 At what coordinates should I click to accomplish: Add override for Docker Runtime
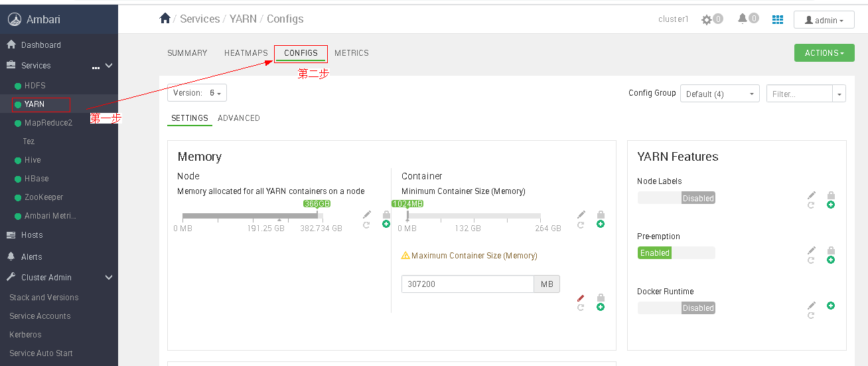831,306
